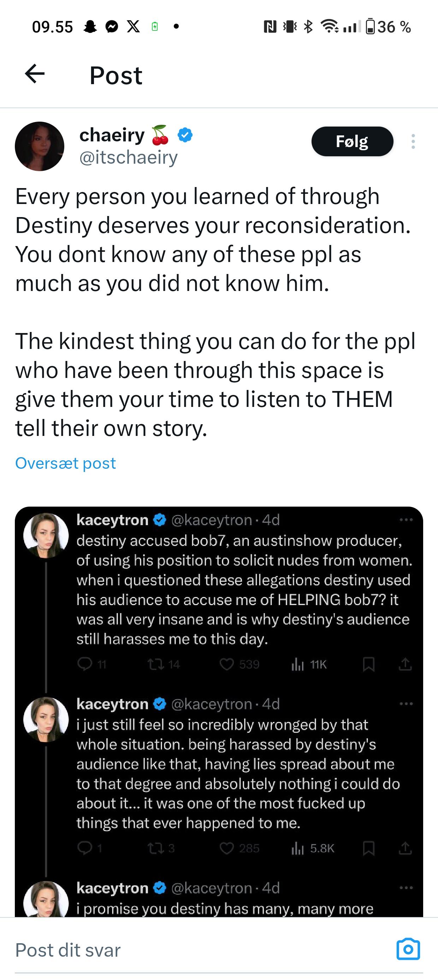Bookmark the first kaceytron tweet
Viewport: 438px width, 980px height.
click(x=368, y=664)
